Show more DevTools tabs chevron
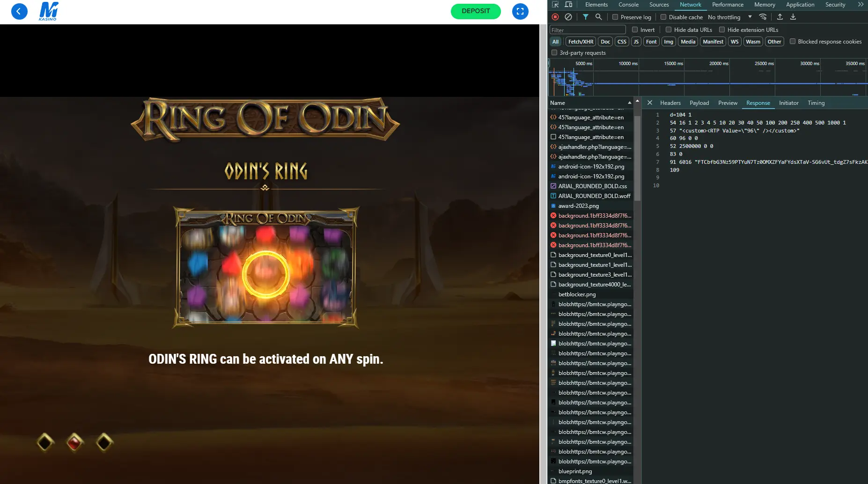The image size is (868, 484). 861,5
